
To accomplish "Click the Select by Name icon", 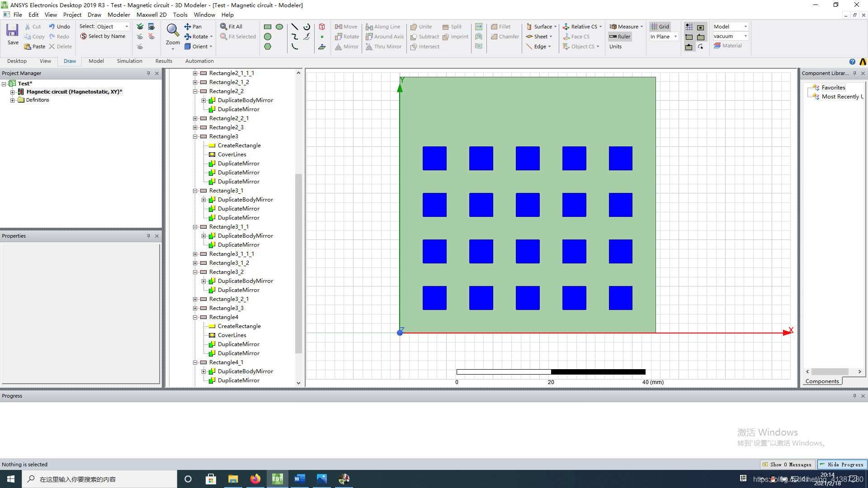I will pyautogui.click(x=84, y=37).
